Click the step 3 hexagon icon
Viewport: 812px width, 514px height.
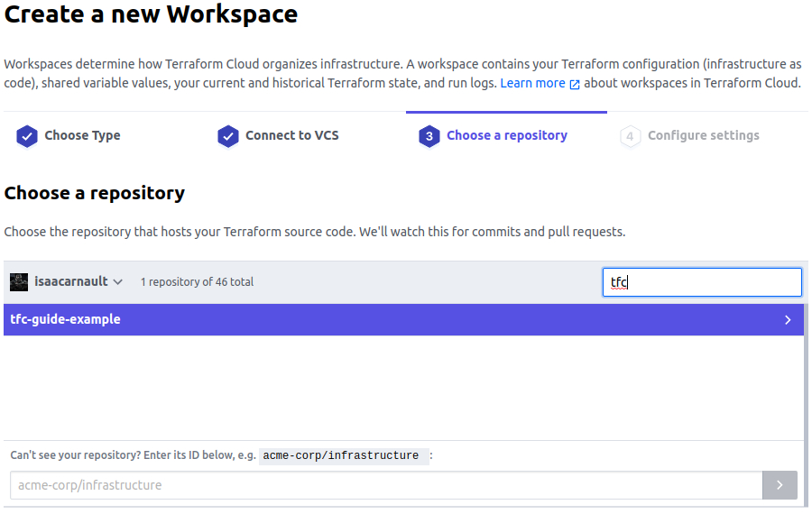tap(429, 137)
